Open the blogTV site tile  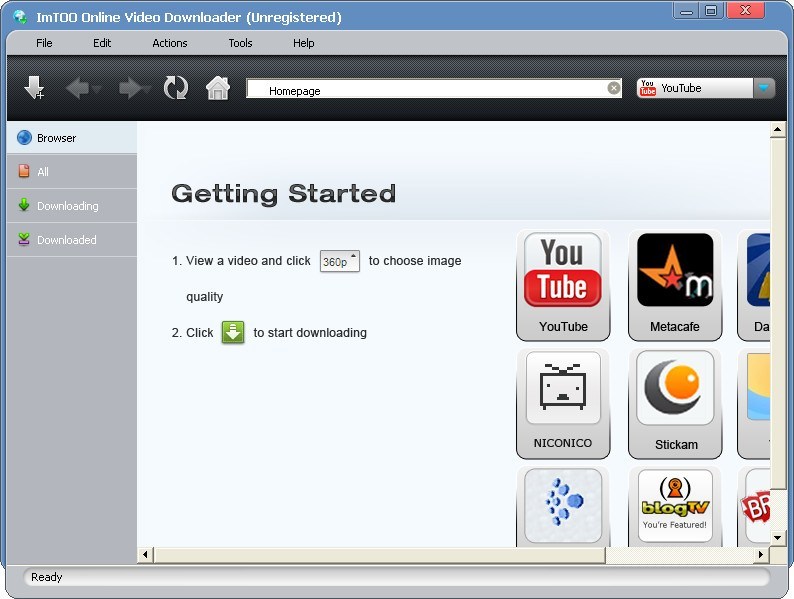(675, 506)
